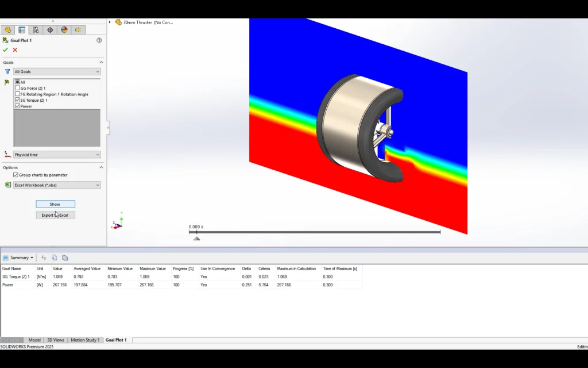The width and height of the screenshot is (588, 368).
Task: Click the Show button
Action: click(x=55, y=204)
